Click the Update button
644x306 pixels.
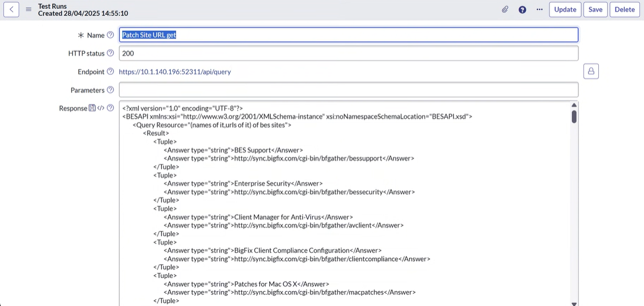click(565, 9)
